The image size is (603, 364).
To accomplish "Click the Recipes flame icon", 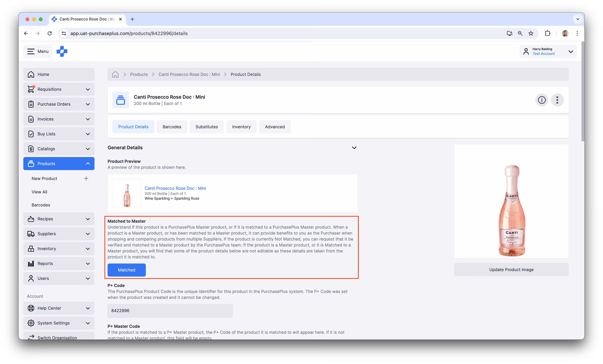I will point(31,219).
